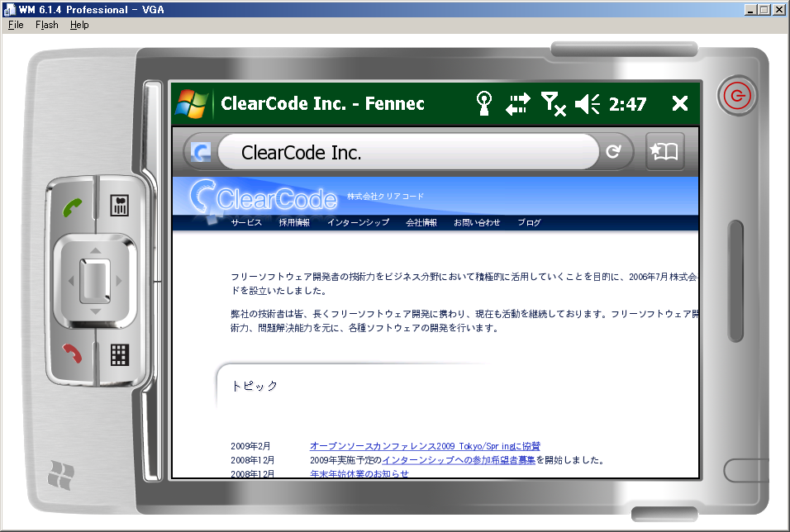Open the Flash menu
This screenshot has height=532, width=790.
[x=46, y=25]
